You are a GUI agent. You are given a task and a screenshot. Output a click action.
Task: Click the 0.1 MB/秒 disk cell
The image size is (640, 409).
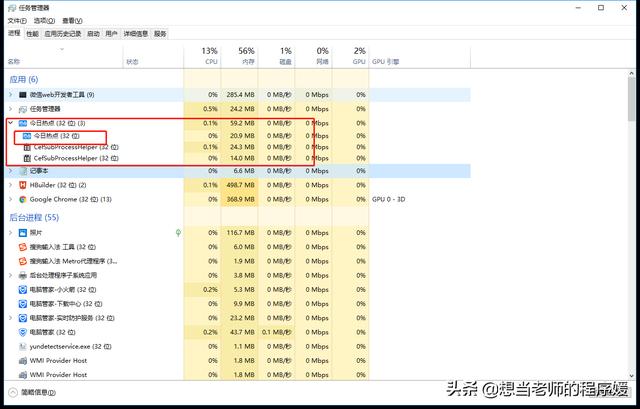277,332
